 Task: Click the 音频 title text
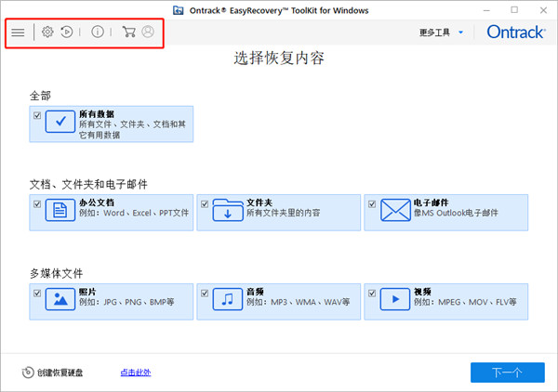[x=255, y=292]
